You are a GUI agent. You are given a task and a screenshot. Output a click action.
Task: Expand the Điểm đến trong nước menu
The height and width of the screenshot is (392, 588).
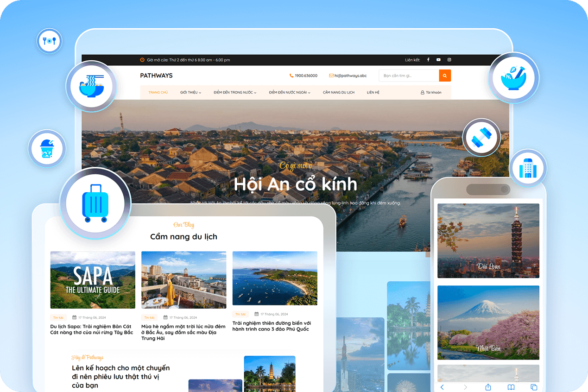(235, 93)
